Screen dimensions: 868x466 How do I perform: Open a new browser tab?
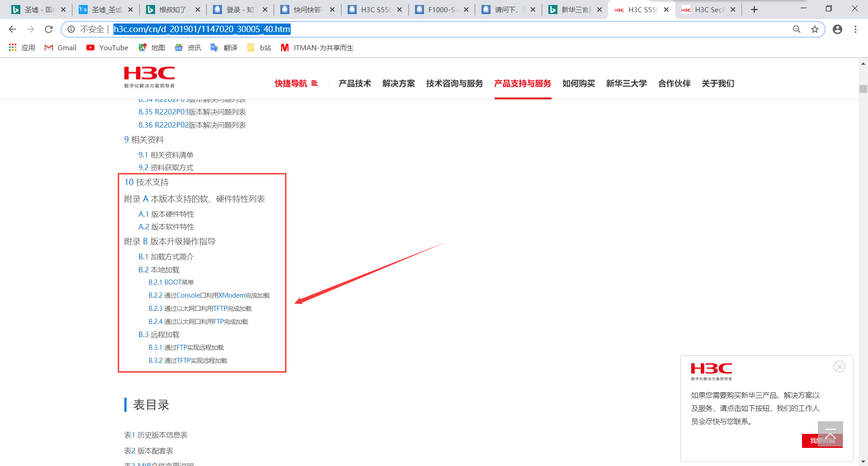click(x=754, y=10)
